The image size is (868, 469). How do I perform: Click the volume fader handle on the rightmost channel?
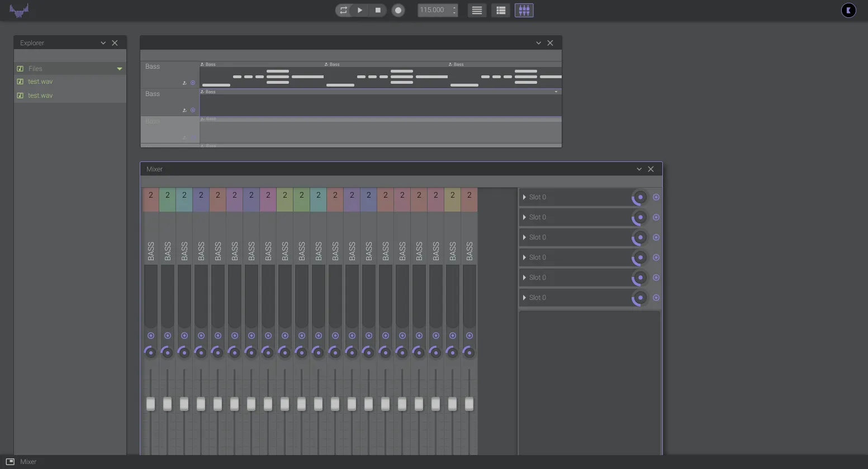tap(469, 404)
